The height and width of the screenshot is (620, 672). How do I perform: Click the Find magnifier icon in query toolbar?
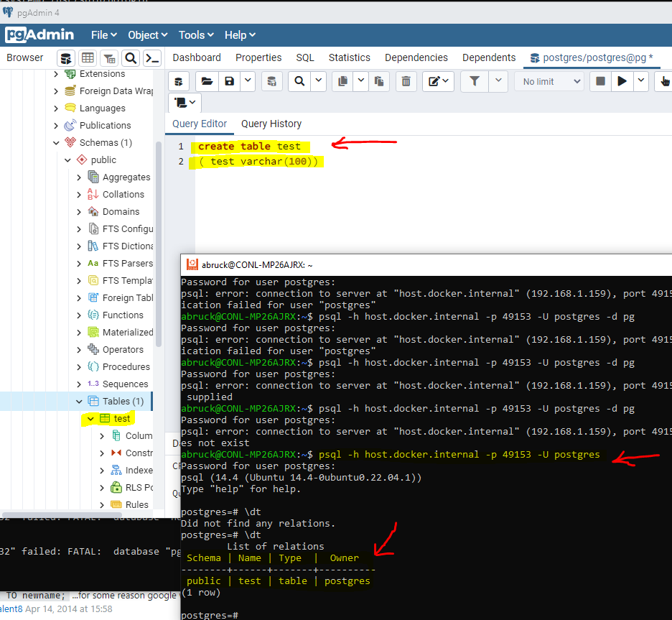click(299, 81)
